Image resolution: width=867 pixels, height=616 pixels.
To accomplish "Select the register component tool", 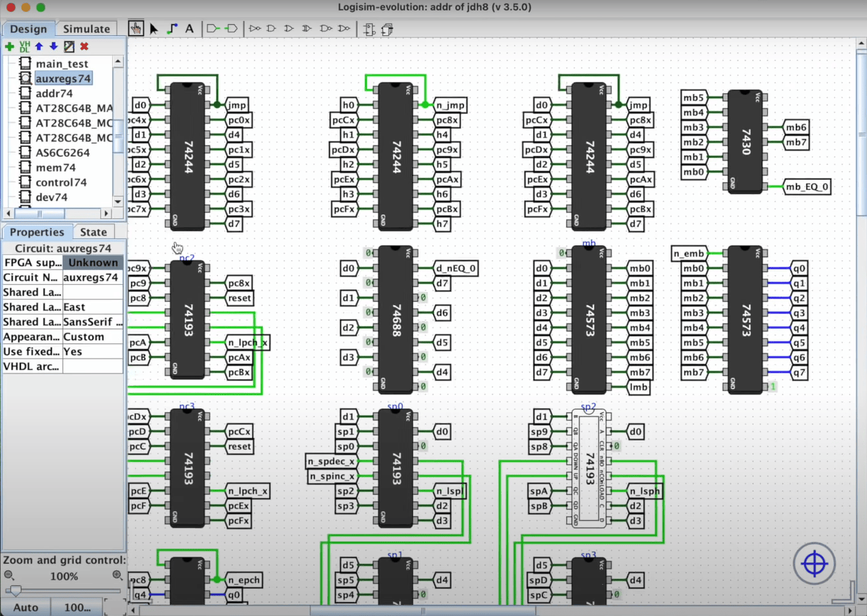I will click(x=387, y=29).
